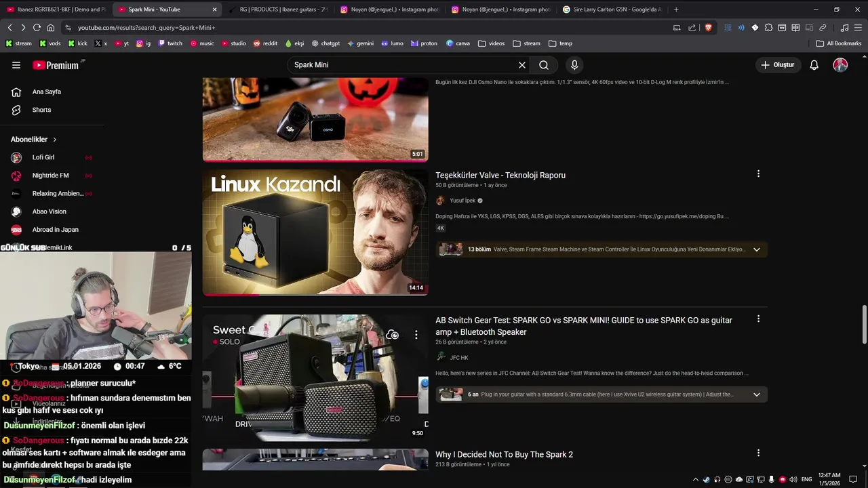Open Lofi Girl subscription
Screen dimensions: 868x488
click(43, 157)
